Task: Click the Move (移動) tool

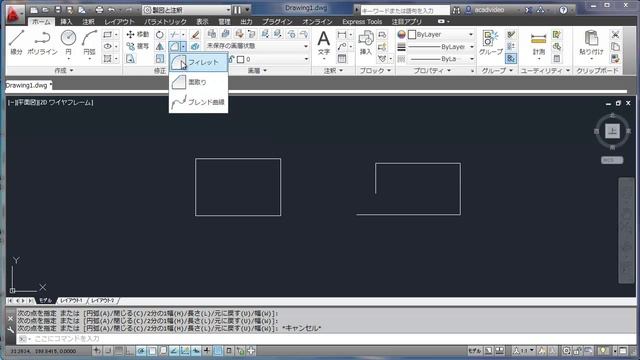Action: click(138, 34)
